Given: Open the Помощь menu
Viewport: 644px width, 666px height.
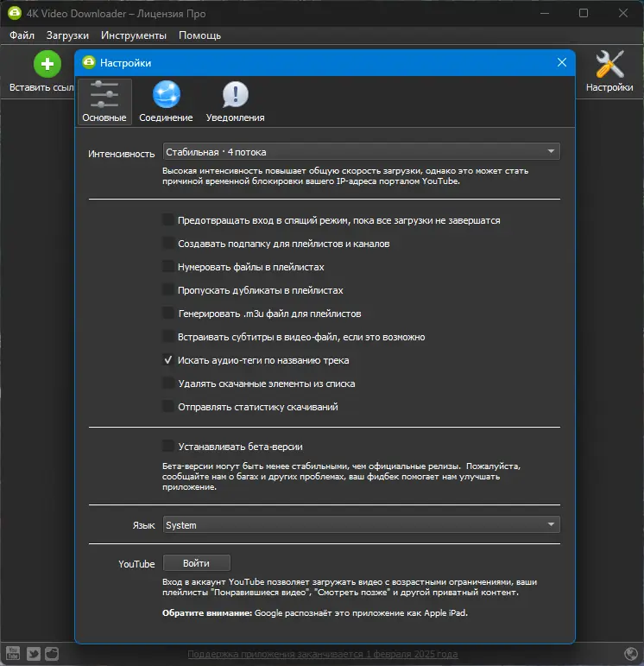Looking at the screenshot, I should click(199, 35).
